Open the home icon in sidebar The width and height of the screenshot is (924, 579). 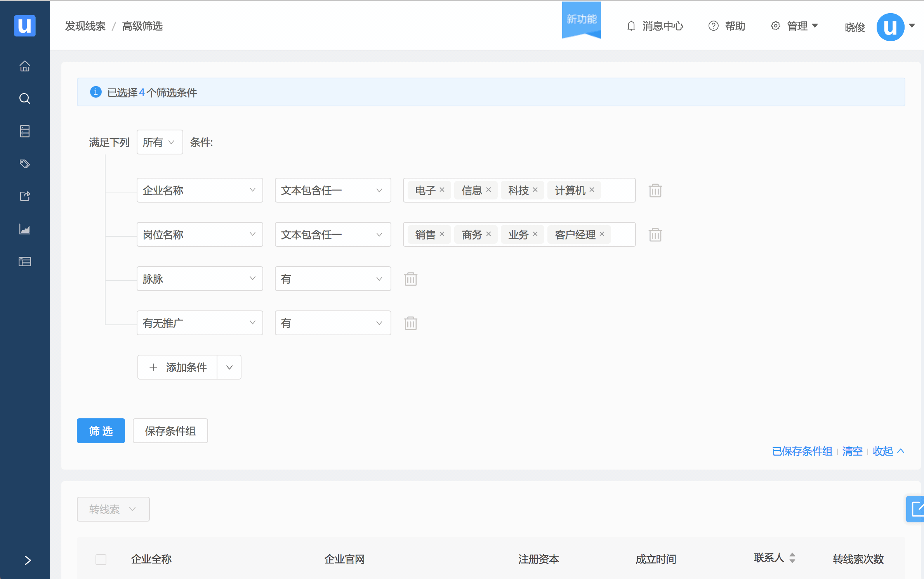point(25,66)
